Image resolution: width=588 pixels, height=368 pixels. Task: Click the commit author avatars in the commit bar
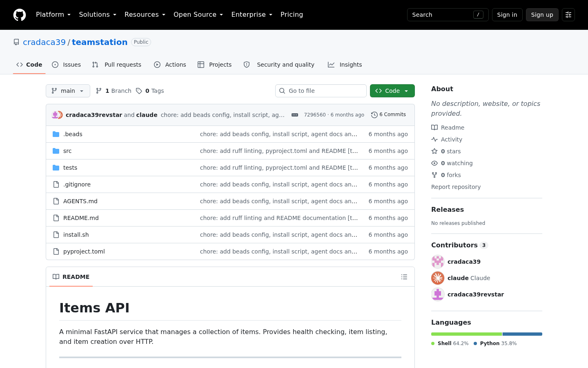point(57,115)
